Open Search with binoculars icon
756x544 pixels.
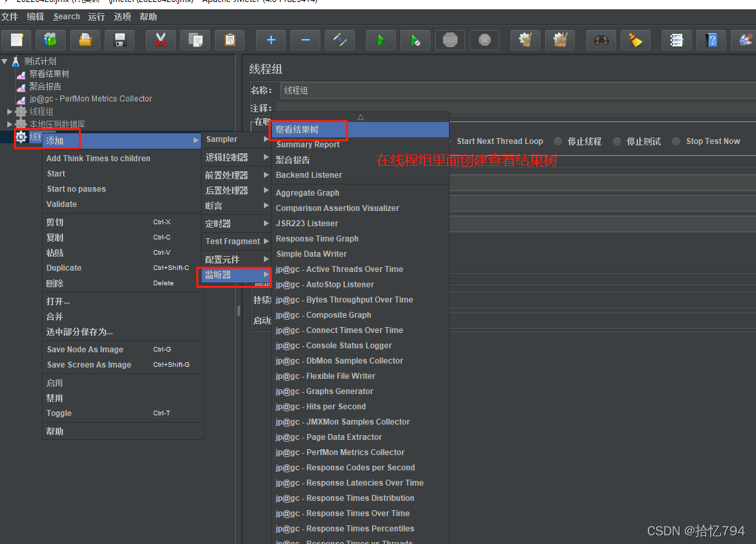click(601, 40)
